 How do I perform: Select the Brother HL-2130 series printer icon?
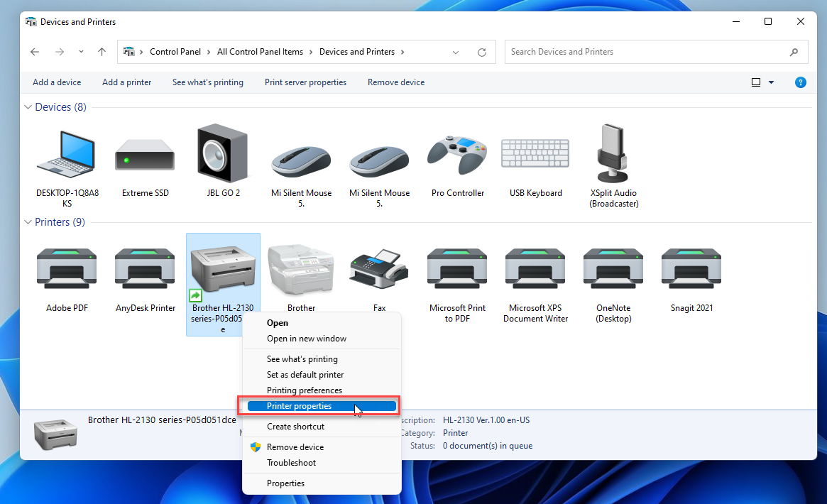[223, 269]
